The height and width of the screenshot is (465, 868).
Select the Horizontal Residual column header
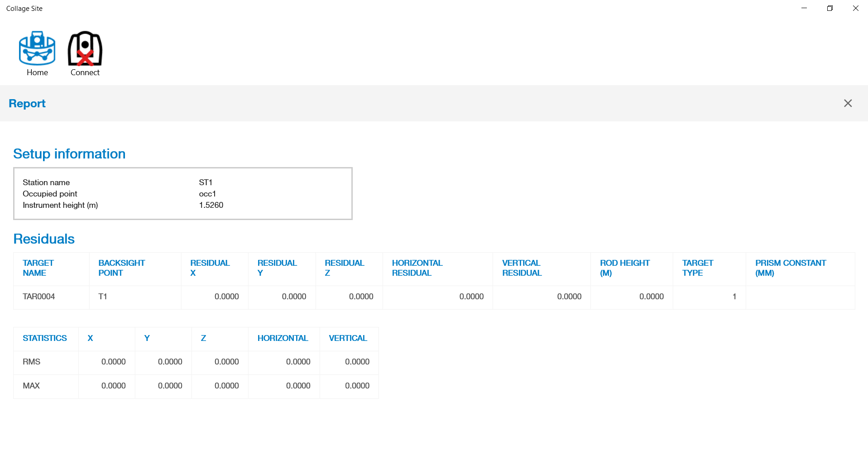417,268
